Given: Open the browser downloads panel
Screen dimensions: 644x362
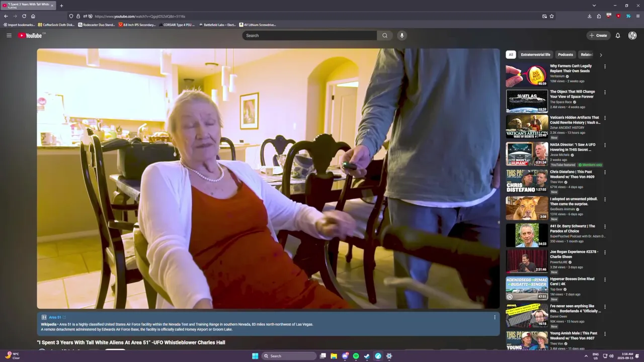Looking at the screenshot, I should [589, 16].
